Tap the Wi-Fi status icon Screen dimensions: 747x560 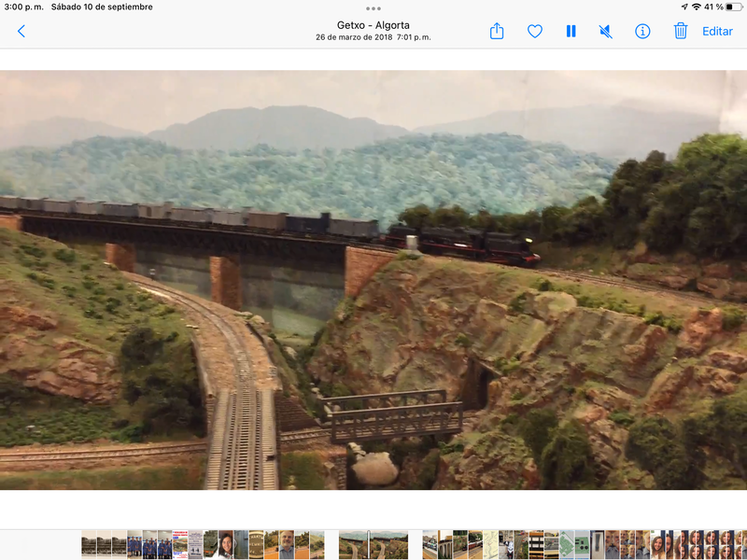pos(697,7)
